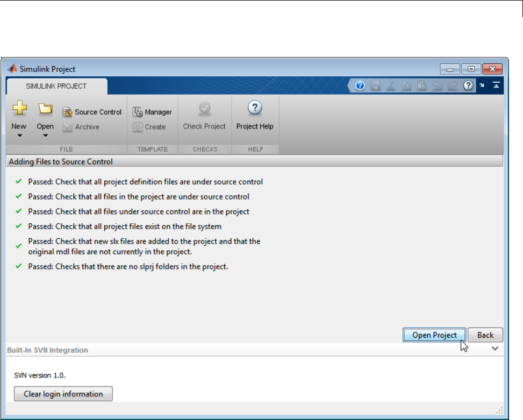523x420 pixels.
Task: Click the Copy icon in quick access bar
Action: [406, 86]
